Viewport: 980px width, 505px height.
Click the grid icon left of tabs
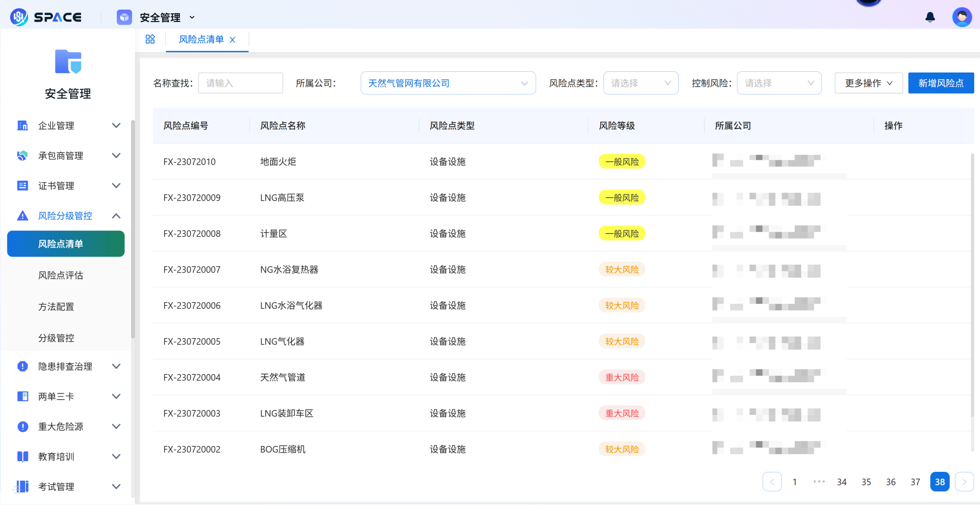pyautogui.click(x=150, y=39)
